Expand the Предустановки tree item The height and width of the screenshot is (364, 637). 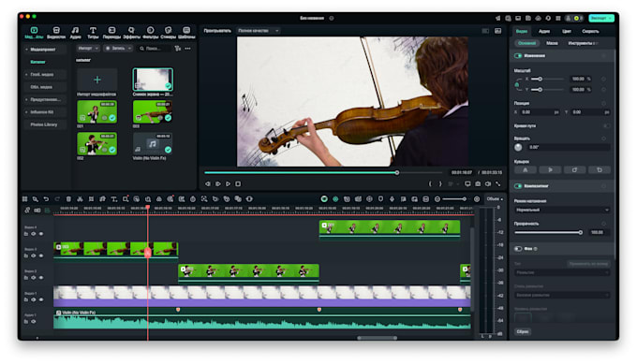click(26, 99)
